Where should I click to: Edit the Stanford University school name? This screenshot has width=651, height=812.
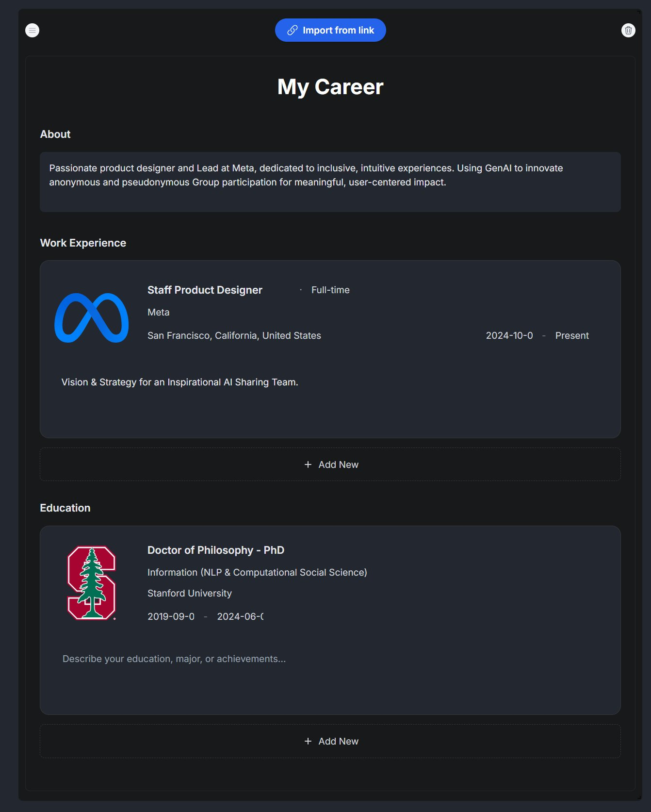click(x=190, y=593)
